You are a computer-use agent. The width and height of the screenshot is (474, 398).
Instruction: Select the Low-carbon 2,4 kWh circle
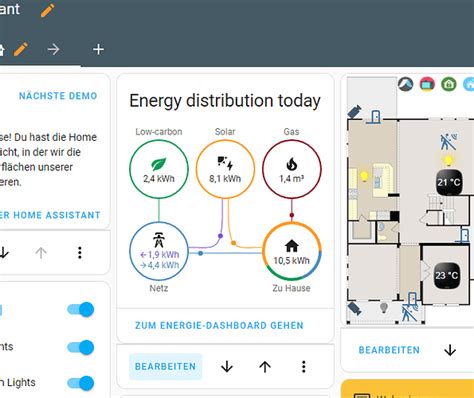click(x=159, y=169)
